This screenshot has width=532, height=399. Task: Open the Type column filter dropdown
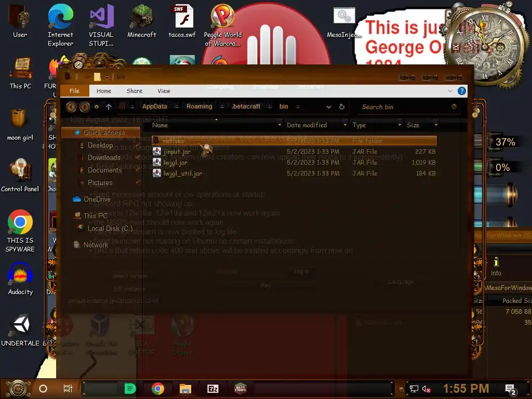pyautogui.click(x=400, y=125)
